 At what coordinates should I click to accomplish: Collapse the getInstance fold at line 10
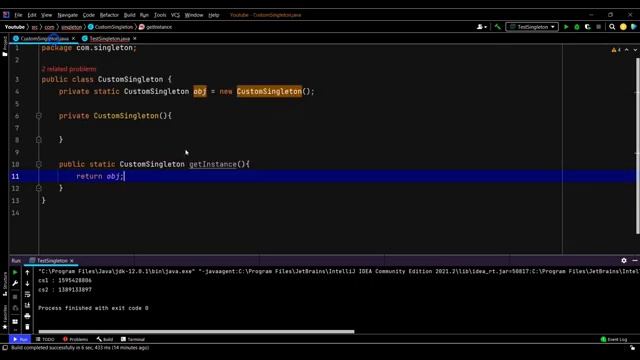[39, 164]
